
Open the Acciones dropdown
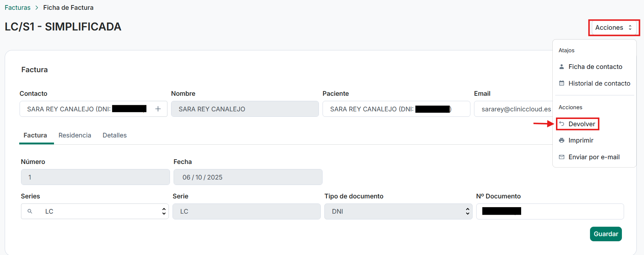(614, 28)
